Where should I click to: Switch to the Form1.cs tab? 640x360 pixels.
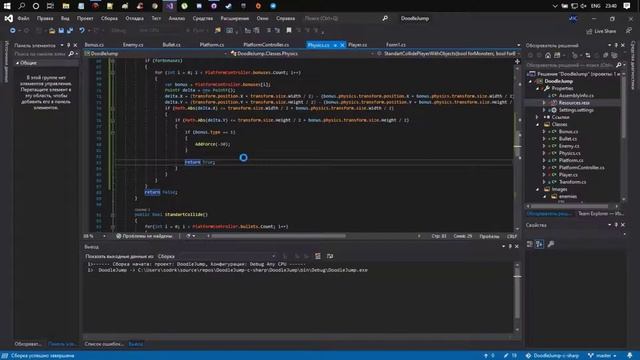point(396,44)
